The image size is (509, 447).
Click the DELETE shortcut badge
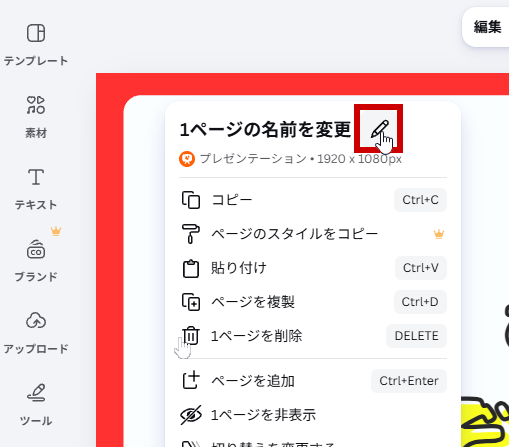point(416,336)
